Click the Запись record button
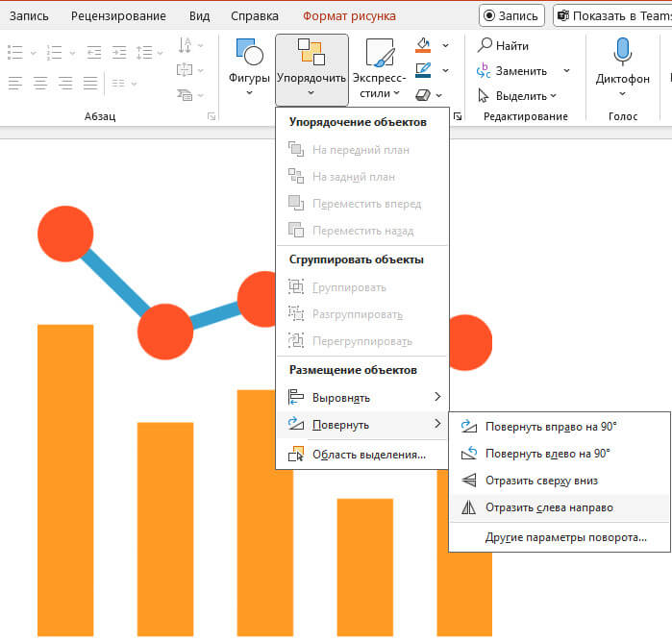The image size is (672, 642). pos(511,16)
